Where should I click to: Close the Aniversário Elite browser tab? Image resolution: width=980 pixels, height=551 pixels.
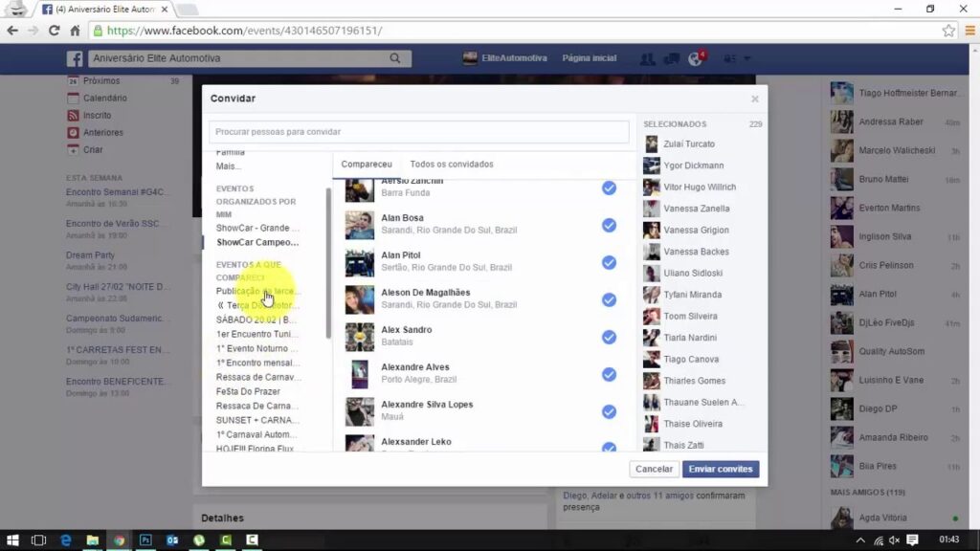(165, 10)
